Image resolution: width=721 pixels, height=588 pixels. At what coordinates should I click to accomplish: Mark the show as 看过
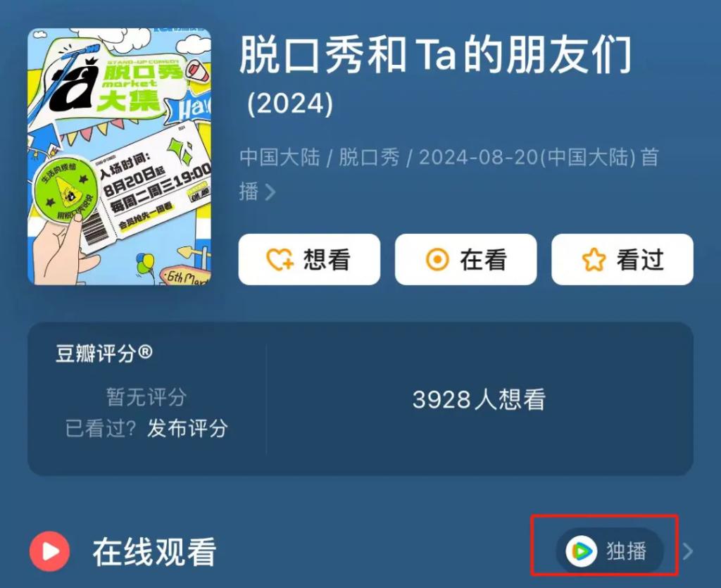pos(622,259)
